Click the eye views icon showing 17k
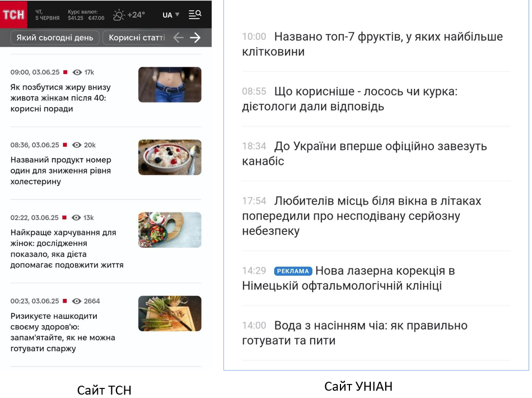This screenshot has width=532, height=398. (77, 72)
